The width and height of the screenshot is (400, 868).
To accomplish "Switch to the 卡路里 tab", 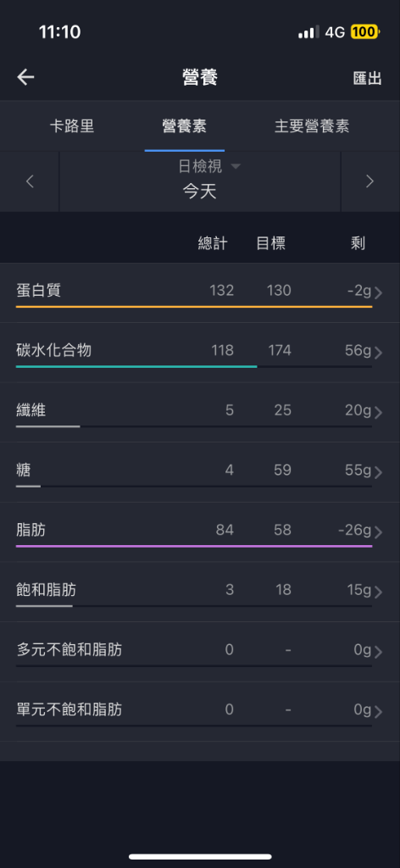I will 72,125.
